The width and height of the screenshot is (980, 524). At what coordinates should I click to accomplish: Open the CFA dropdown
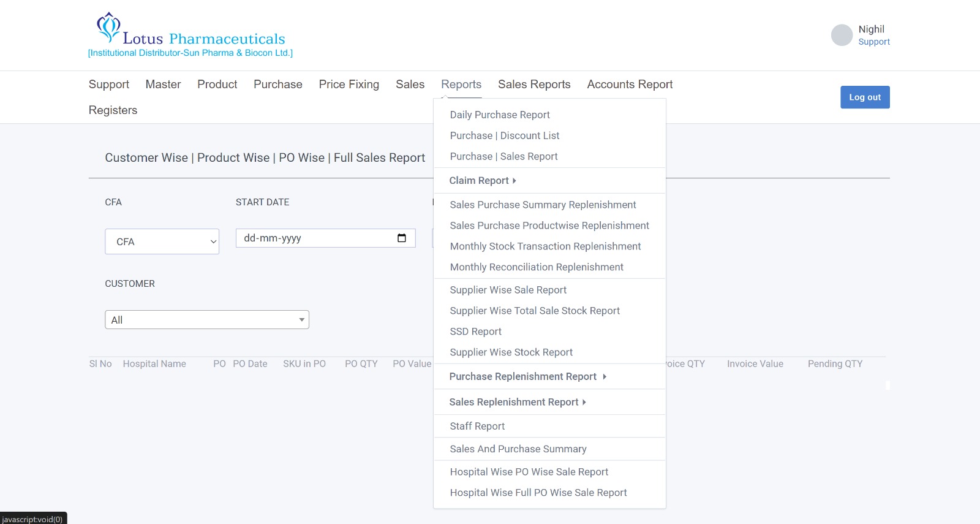162,241
